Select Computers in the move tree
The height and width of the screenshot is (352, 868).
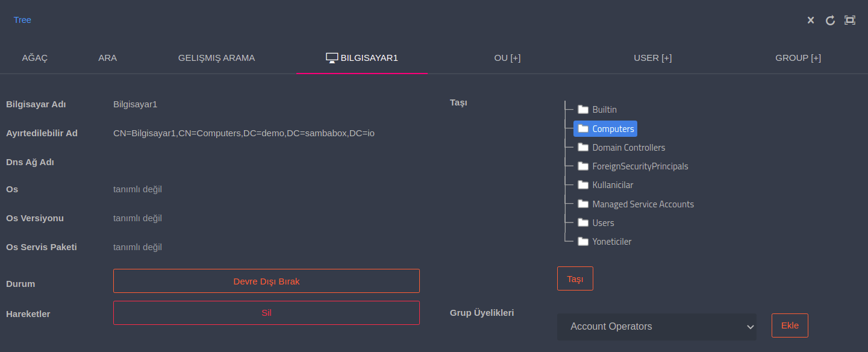click(613, 129)
